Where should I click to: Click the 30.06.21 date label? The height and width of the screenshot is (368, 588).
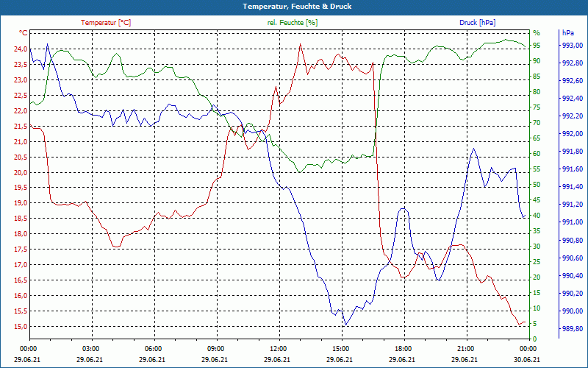[x=527, y=359]
